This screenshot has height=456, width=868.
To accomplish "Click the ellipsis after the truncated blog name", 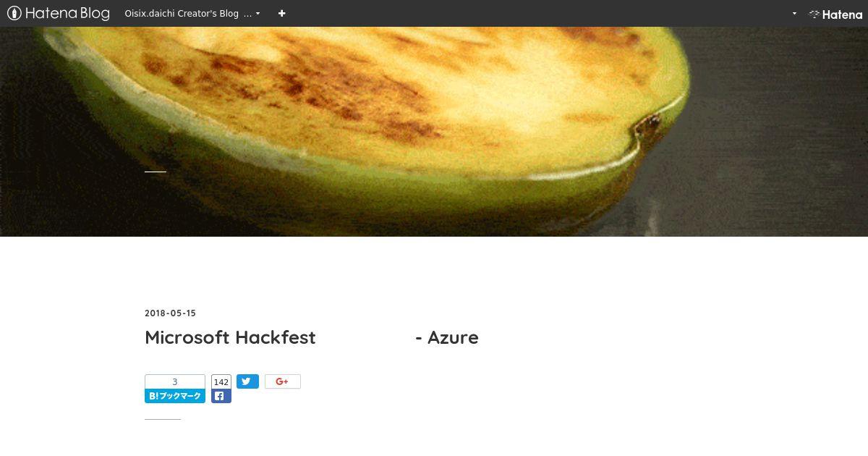I will point(248,14).
